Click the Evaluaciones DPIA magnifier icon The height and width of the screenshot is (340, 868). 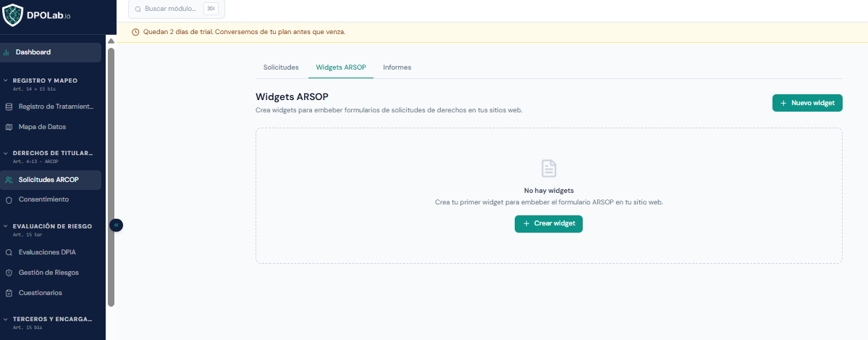tap(8, 252)
